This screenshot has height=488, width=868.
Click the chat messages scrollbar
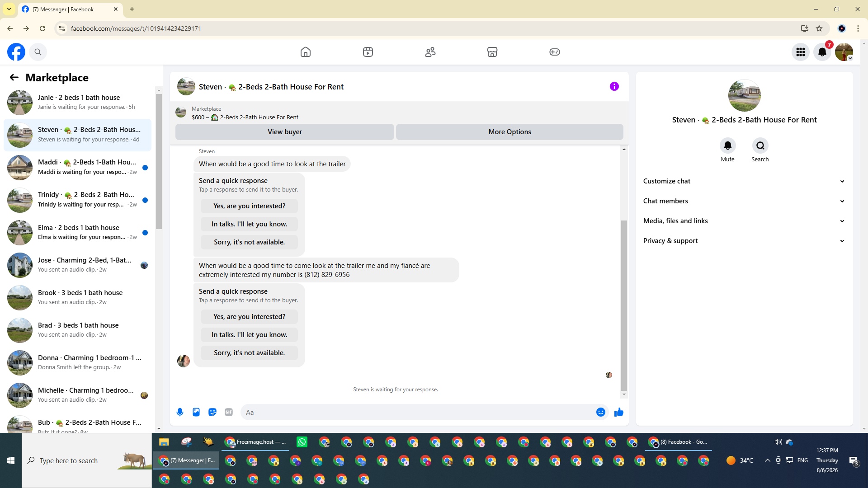coord(624,305)
